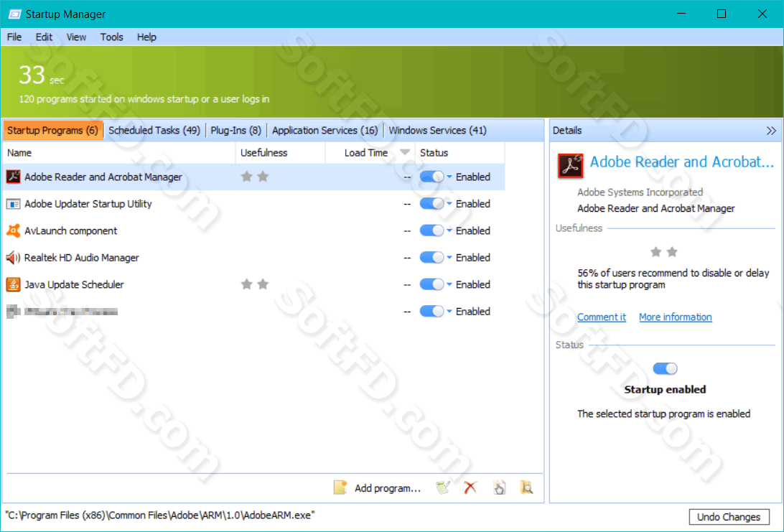Open the Tools menu

click(x=111, y=37)
